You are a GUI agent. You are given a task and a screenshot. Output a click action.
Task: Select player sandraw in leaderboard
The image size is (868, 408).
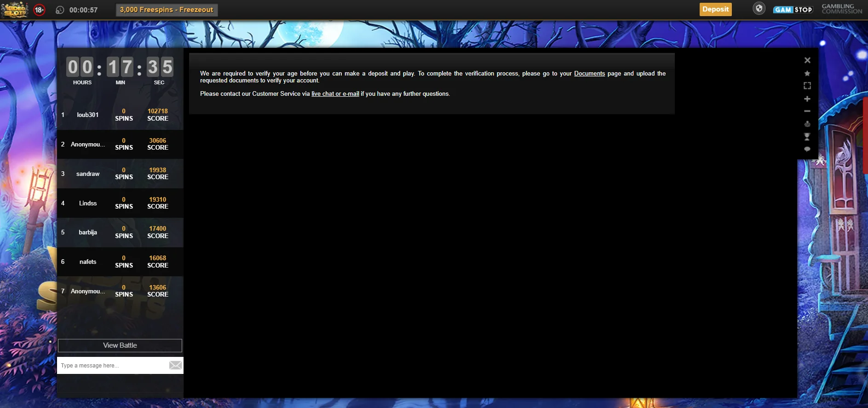88,174
